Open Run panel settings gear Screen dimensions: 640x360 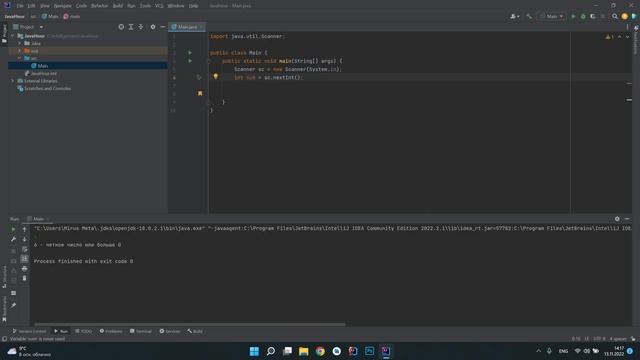pyautogui.click(x=617, y=219)
